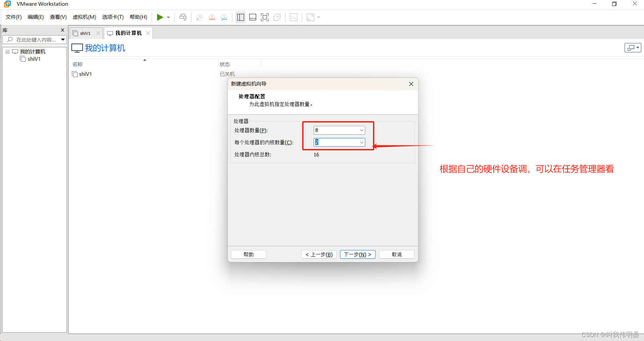Click the total cores value 16
644x341 pixels.
point(316,155)
